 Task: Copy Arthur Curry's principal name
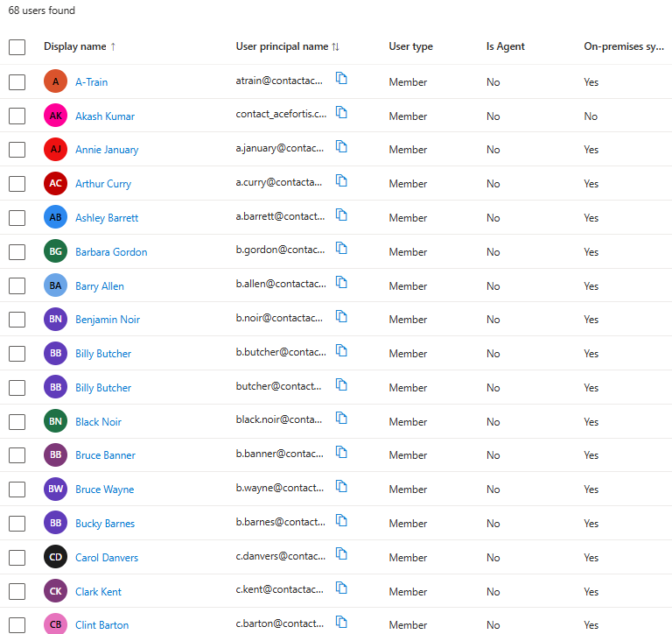[341, 181]
